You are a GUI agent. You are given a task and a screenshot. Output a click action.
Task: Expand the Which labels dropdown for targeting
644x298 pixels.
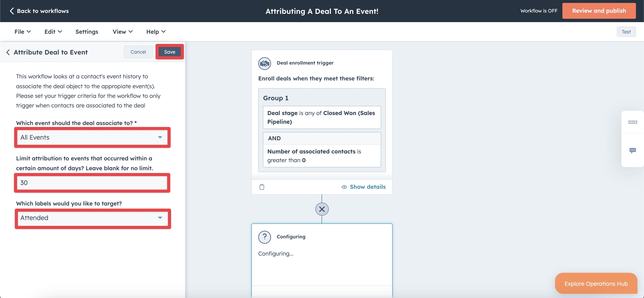click(x=160, y=218)
